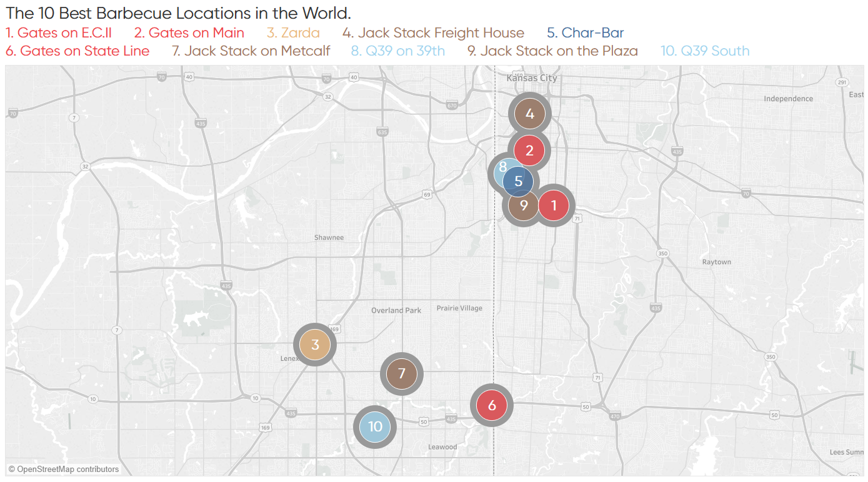Click light blue marker number 10
The height and width of the screenshot is (482, 868).
click(375, 427)
